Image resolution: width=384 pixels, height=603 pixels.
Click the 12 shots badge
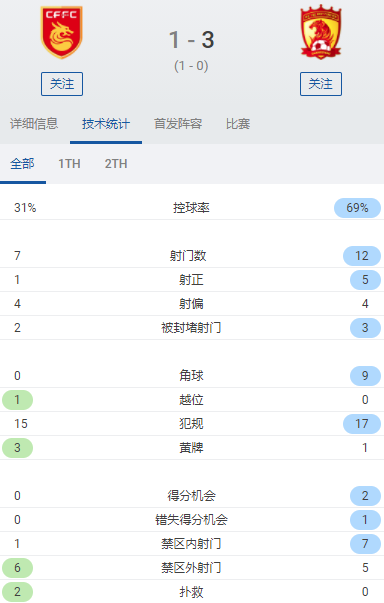(x=362, y=255)
